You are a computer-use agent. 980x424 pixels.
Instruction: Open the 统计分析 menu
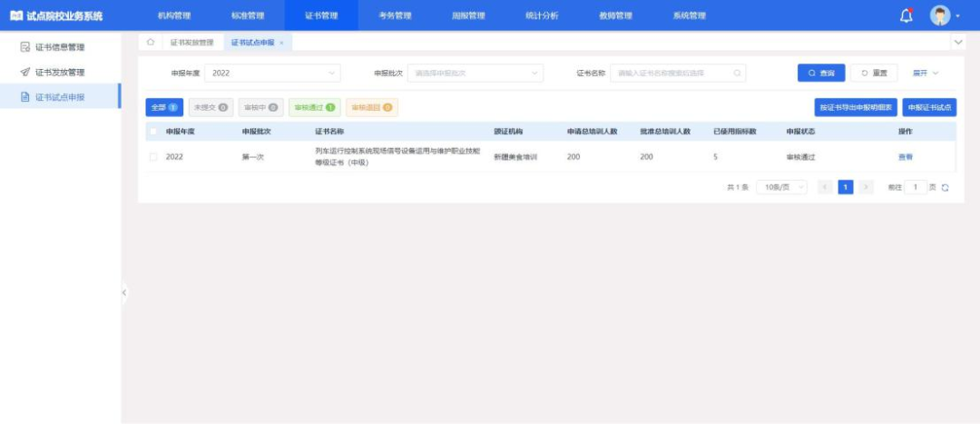(542, 15)
